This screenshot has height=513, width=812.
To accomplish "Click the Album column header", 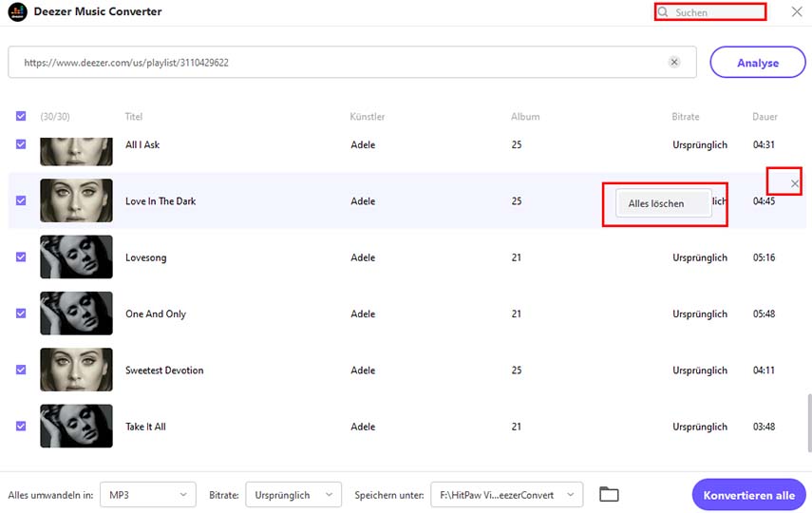I will point(525,117).
